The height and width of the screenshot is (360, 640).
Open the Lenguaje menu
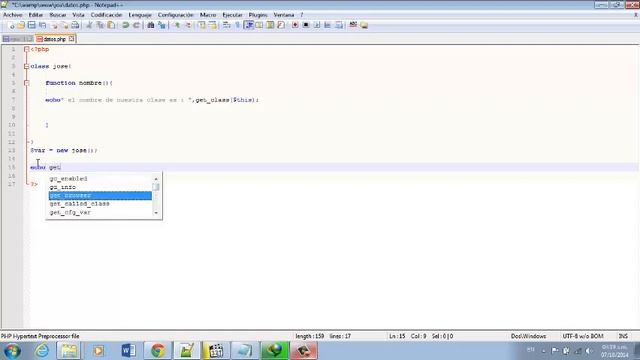point(140,15)
